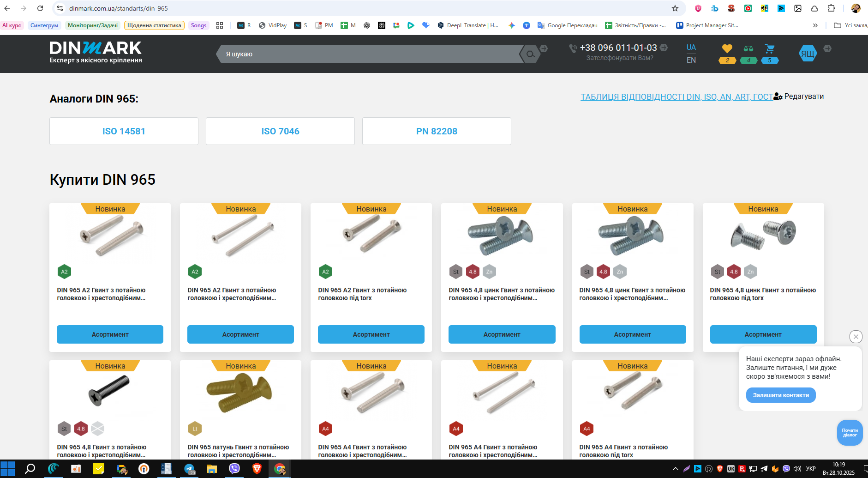Open the PN 82208 analog standard
Screen dimensions: 868x478
[x=437, y=131]
